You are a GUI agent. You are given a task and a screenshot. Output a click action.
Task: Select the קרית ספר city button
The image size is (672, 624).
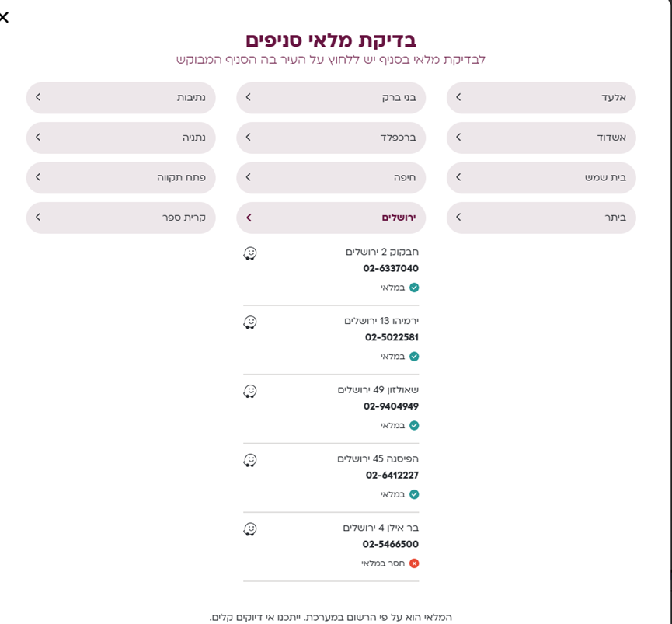click(x=120, y=218)
